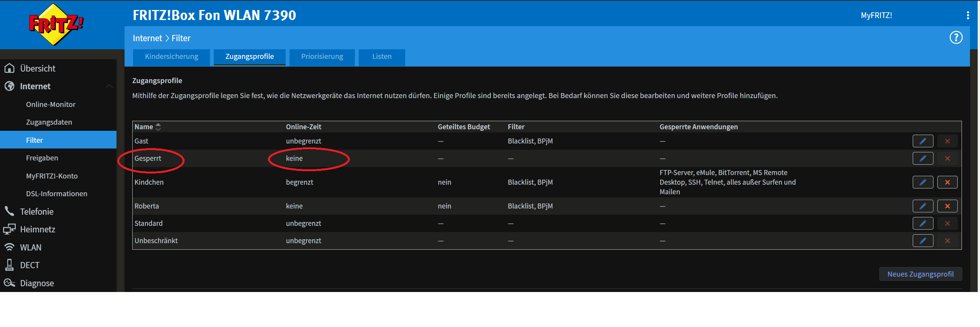Image resolution: width=980 pixels, height=327 pixels.
Task: Sort table by Name column arrows
Action: pyautogui.click(x=158, y=127)
